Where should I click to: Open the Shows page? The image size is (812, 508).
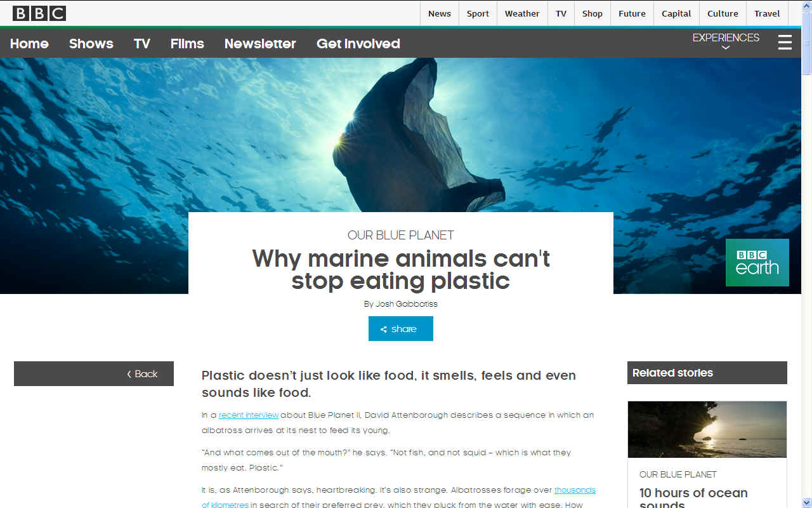(91, 43)
